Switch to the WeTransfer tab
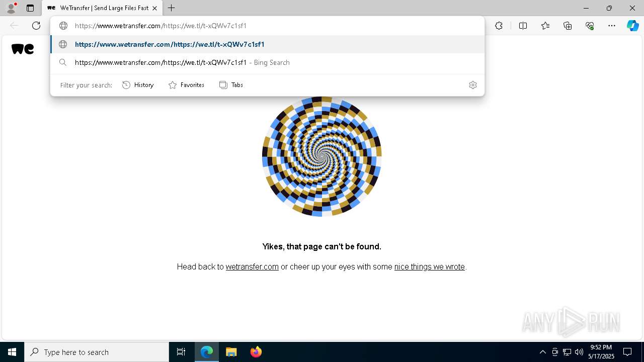 tap(102, 8)
